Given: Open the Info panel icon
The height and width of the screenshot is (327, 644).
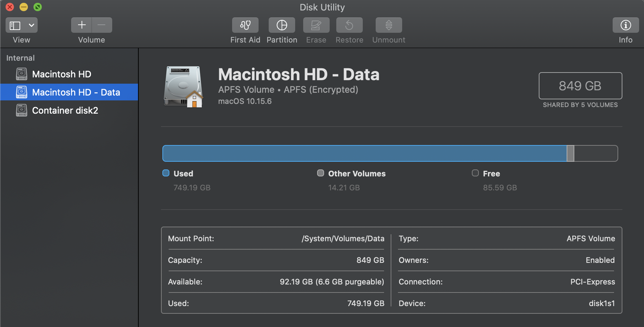Looking at the screenshot, I should [x=626, y=25].
